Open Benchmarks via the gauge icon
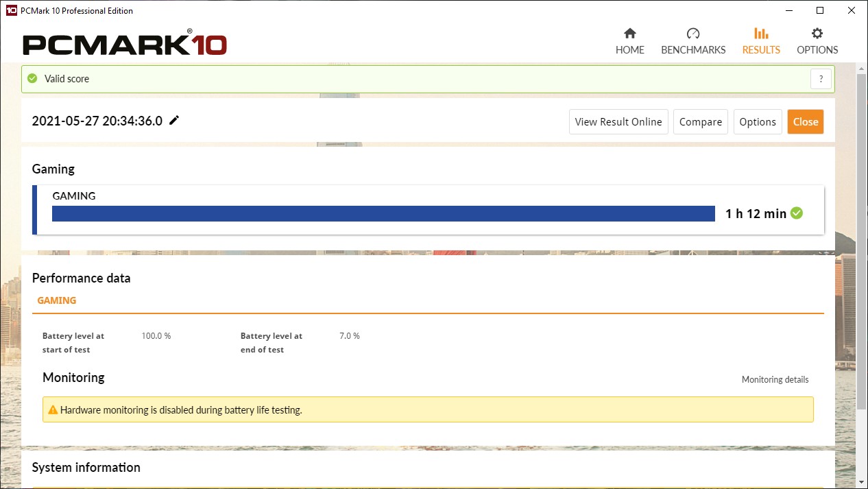868x489 pixels. coord(692,34)
